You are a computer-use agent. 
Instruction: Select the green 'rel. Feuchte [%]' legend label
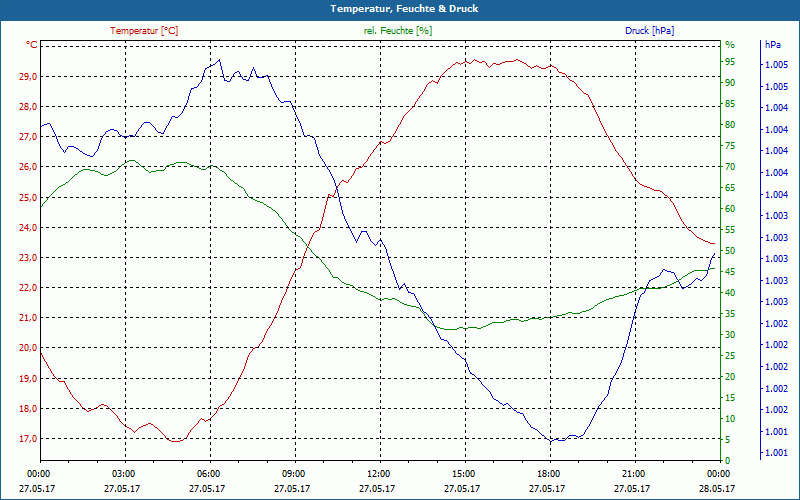397,31
